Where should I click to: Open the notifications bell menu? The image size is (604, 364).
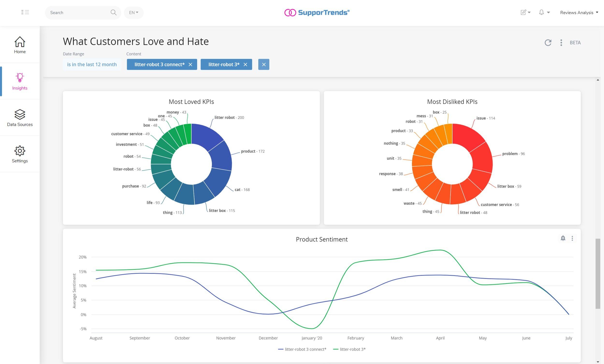544,12
